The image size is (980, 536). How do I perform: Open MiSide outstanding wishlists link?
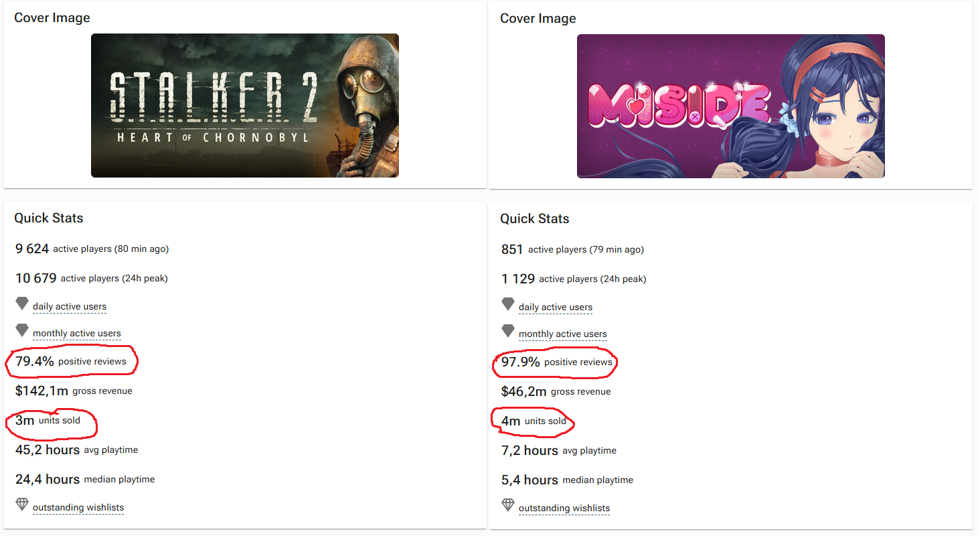[x=564, y=508]
